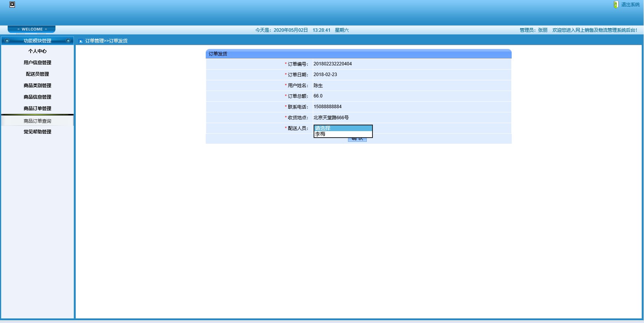Viewport: 644px width, 323px height.
Task: Expand the 商品订单管理 menu section
Action: coord(37,109)
